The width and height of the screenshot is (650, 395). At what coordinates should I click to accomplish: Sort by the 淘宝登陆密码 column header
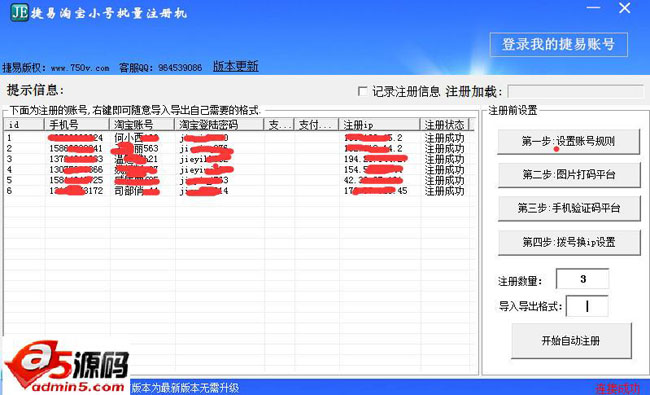tap(219, 125)
